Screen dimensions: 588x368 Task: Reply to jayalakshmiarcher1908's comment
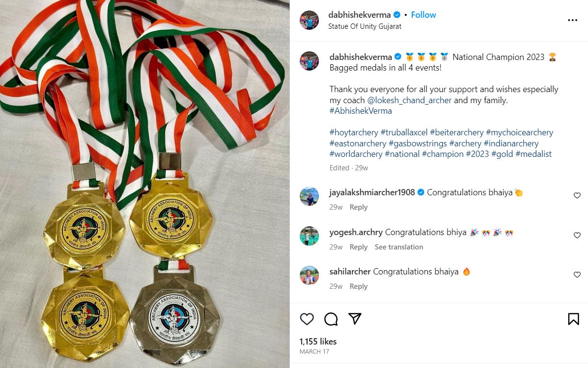(358, 207)
